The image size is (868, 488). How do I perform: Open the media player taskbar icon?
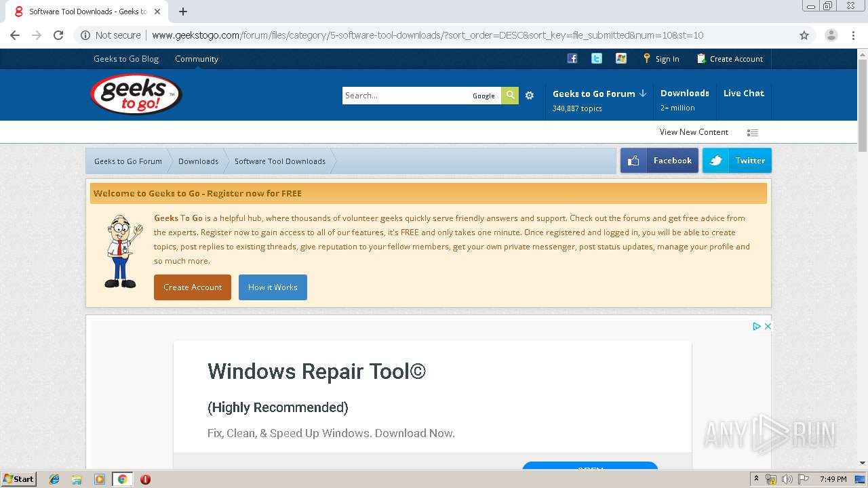[100, 479]
